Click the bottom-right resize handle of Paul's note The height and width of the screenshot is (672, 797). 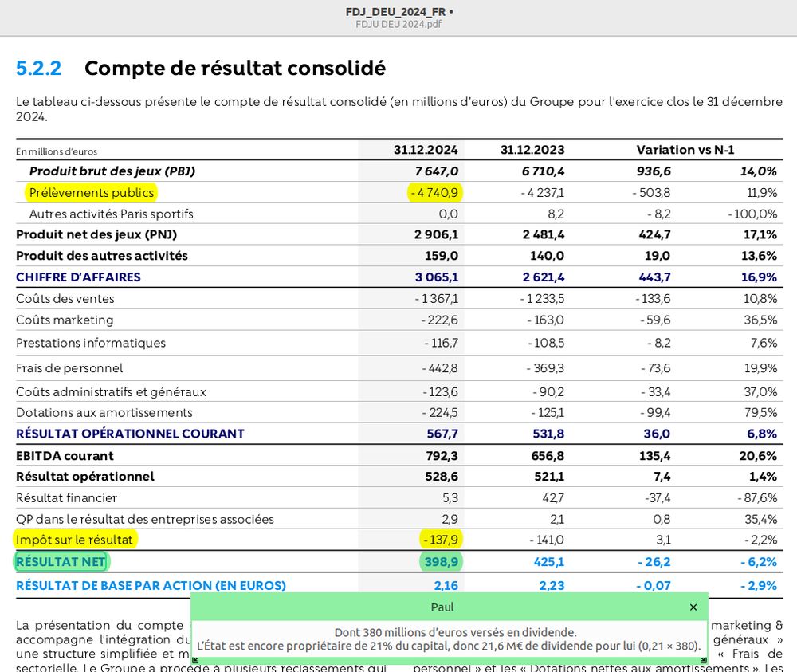point(704,660)
